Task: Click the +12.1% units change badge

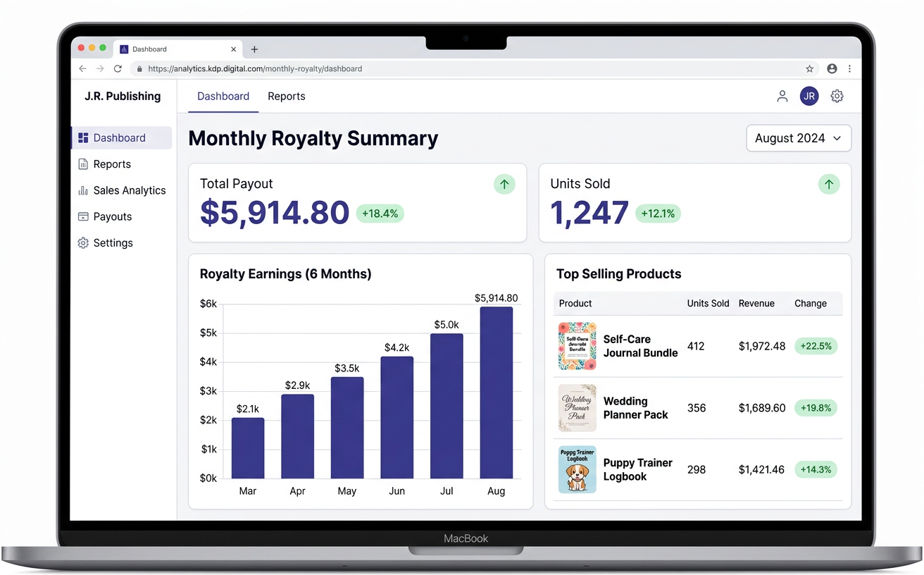Action: tap(658, 214)
